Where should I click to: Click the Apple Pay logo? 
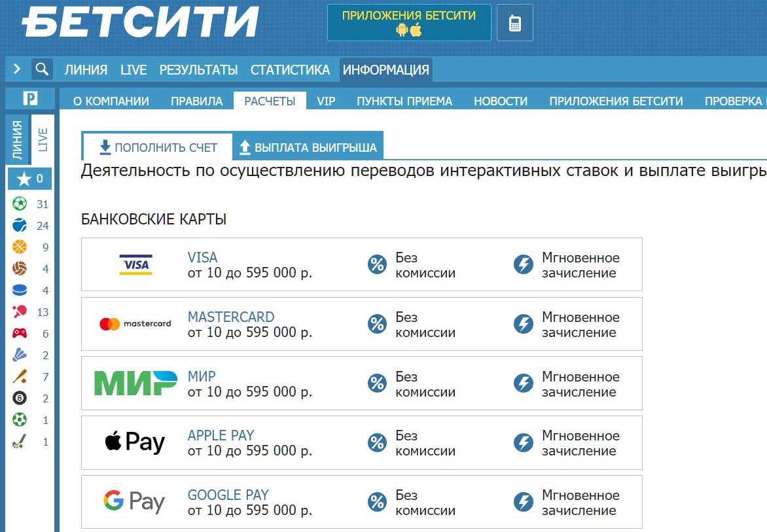[x=135, y=442]
